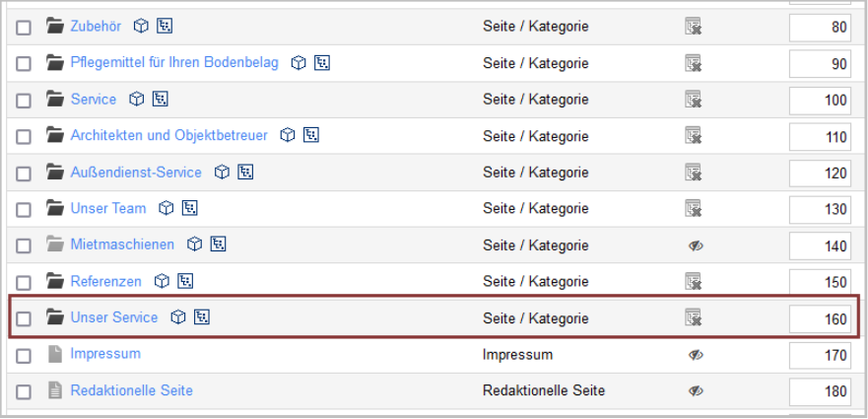The image size is (868, 419).
Task: Click sitemap icon beside Architekten und Objektbetreuer
Action: [311, 135]
